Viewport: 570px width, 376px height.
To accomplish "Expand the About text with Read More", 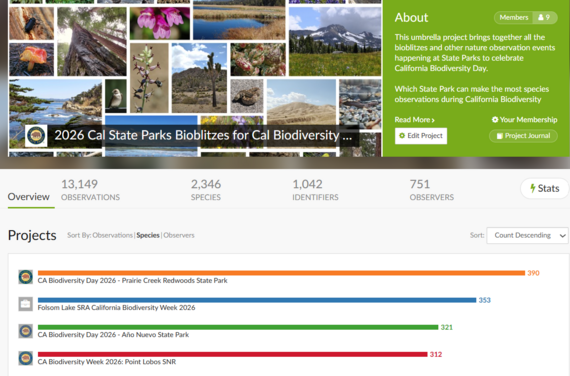I will point(414,120).
